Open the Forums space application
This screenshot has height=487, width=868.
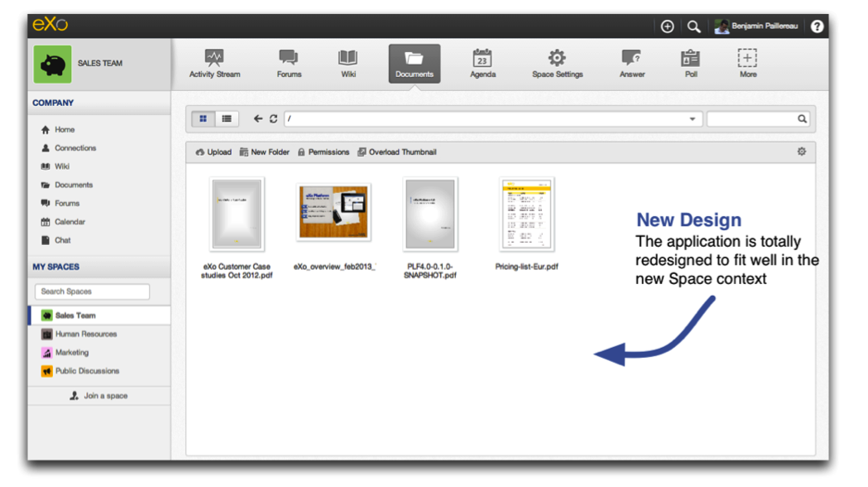tap(289, 64)
